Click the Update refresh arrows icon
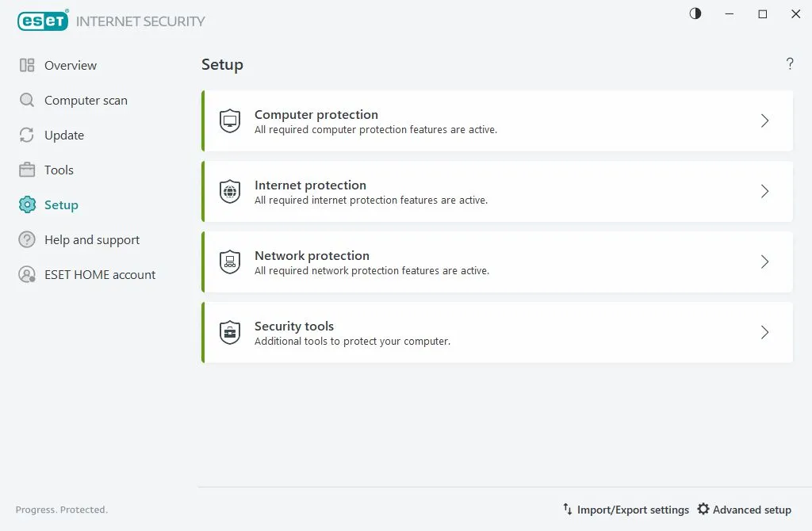 [27, 135]
